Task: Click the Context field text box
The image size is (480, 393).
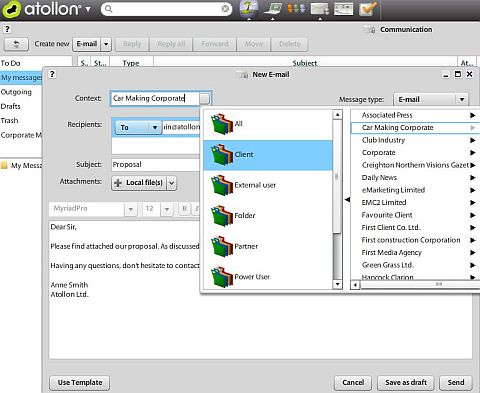Action: pos(155,98)
